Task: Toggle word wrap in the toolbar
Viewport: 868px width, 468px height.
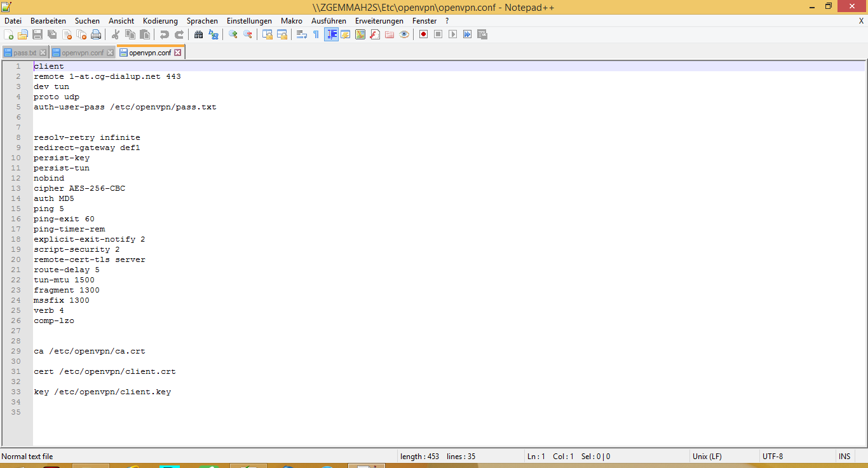Action: [302, 34]
